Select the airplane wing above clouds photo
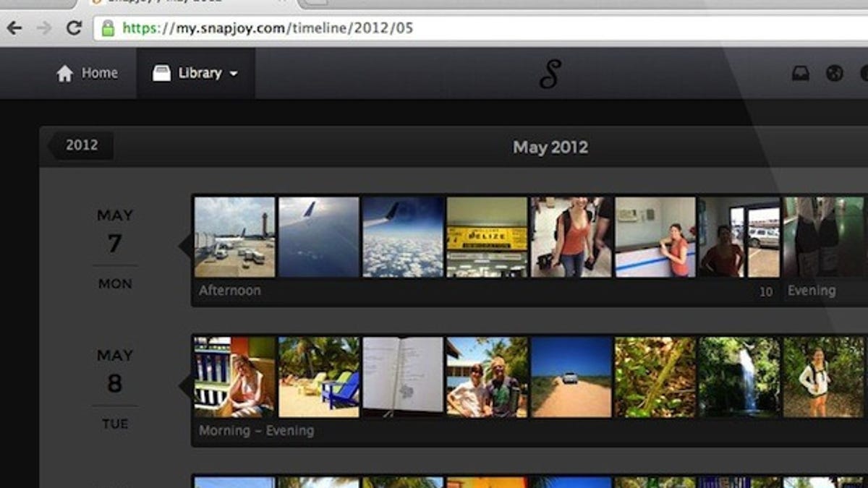This screenshot has height=488, width=868. pos(403,237)
